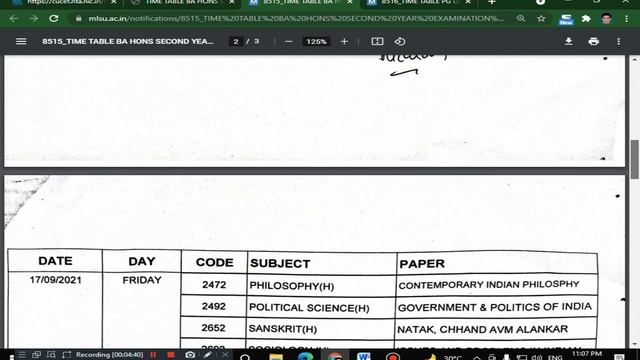Open the Chrome profile avatar
Viewport: 640px width, 360px height.
606,18
